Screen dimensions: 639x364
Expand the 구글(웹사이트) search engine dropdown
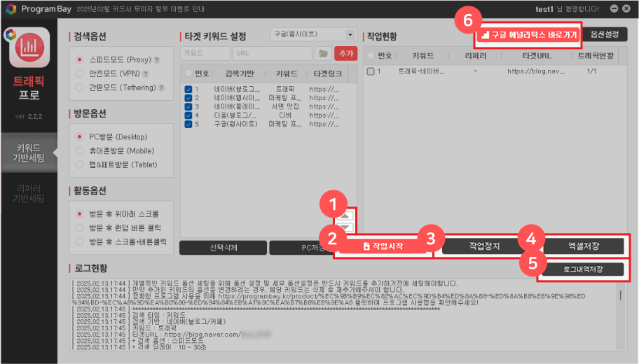(312, 34)
